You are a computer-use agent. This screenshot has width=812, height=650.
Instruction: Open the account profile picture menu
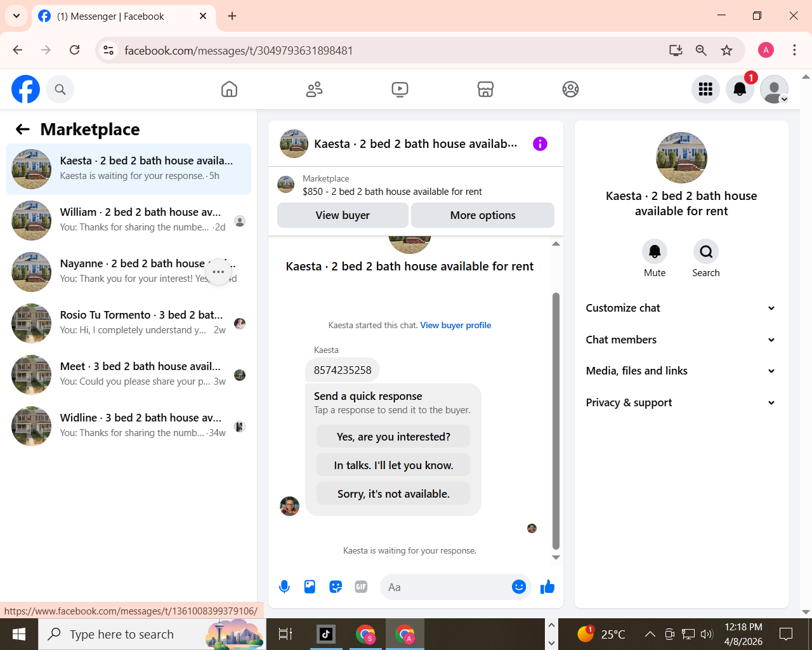click(774, 90)
